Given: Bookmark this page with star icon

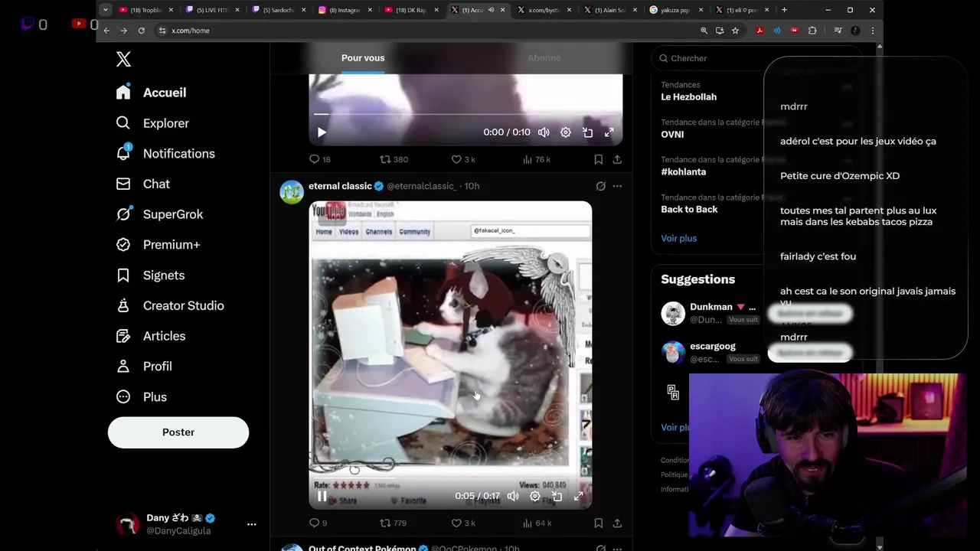Looking at the screenshot, I should [735, 31].
